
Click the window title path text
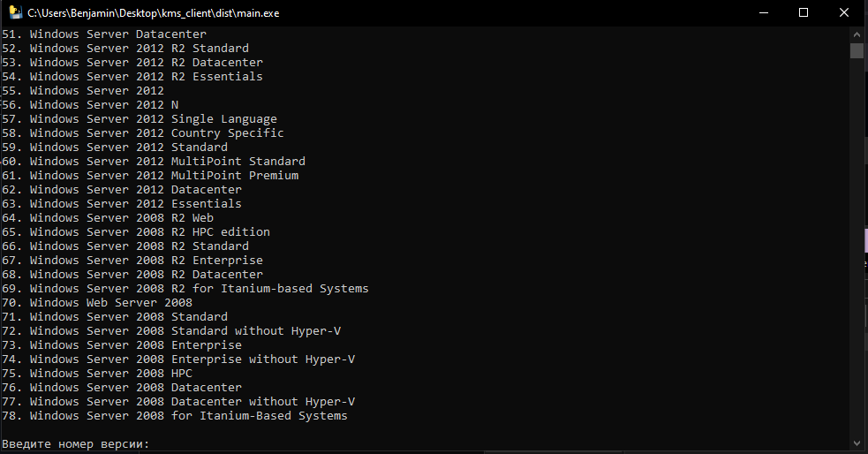154,12
